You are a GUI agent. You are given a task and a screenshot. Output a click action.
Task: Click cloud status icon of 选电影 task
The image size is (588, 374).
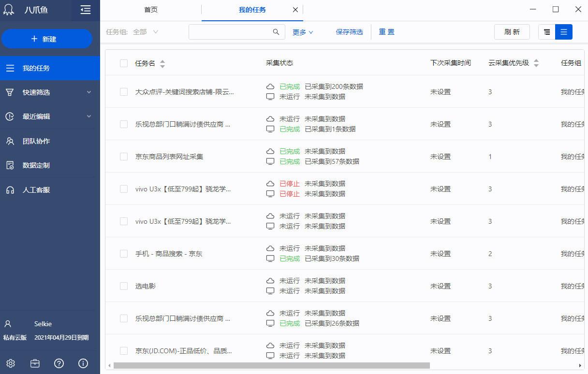tap(270, 281)
